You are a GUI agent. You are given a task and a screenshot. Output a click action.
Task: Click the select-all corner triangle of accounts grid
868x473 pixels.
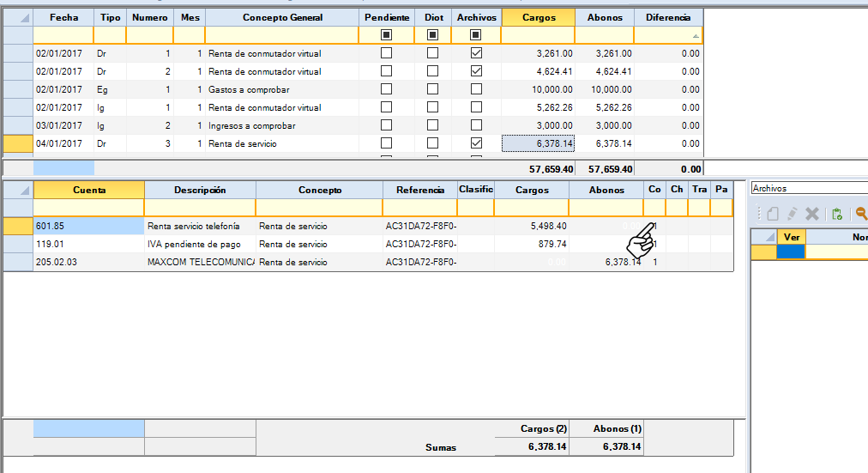click(x=24, y=191)
